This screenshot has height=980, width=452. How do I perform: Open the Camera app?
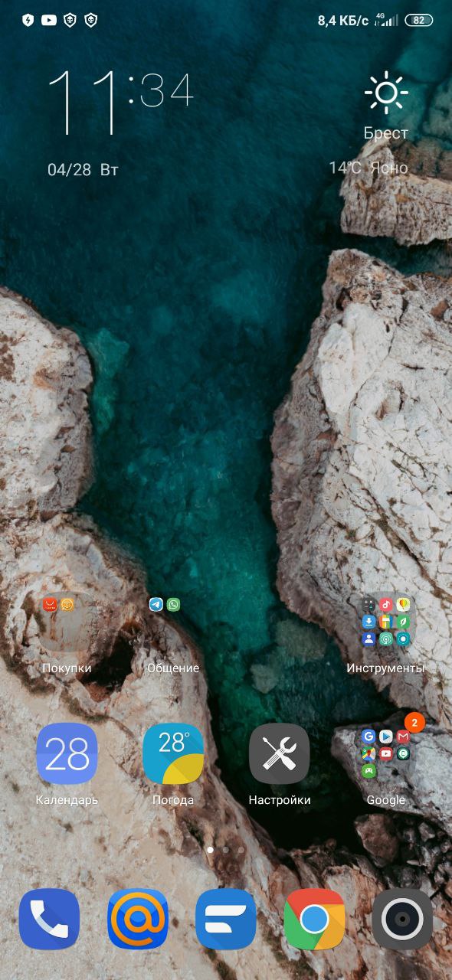(402, 919)
